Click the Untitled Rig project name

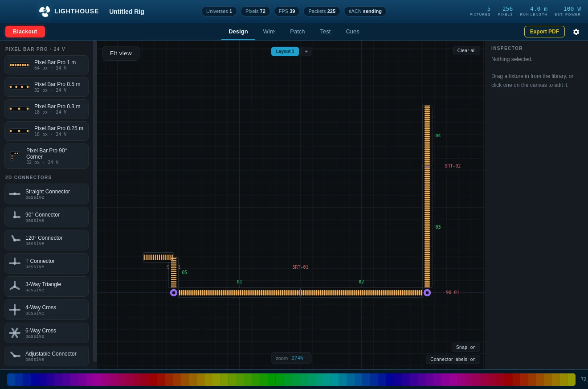[127, 12]
